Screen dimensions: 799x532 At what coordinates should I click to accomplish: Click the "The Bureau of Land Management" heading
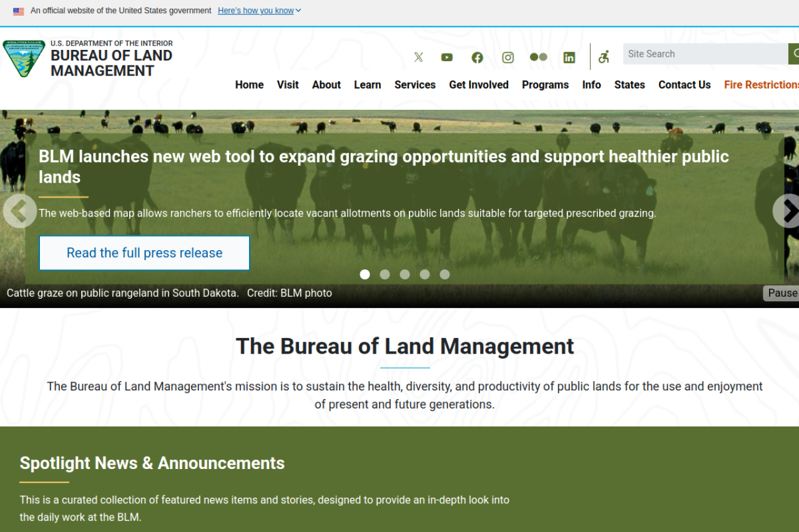(x=405, y=346)
